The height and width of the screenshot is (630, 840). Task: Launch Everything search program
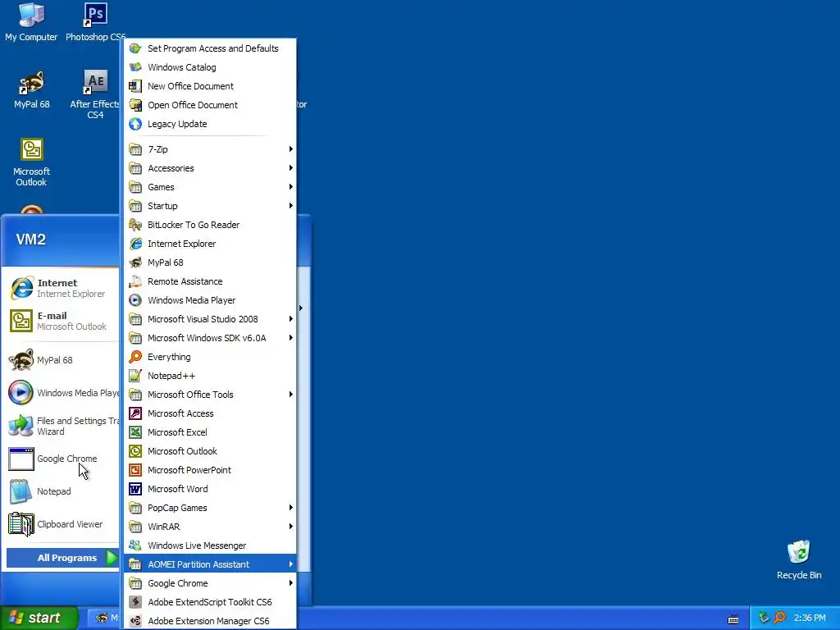coord(210,357)
